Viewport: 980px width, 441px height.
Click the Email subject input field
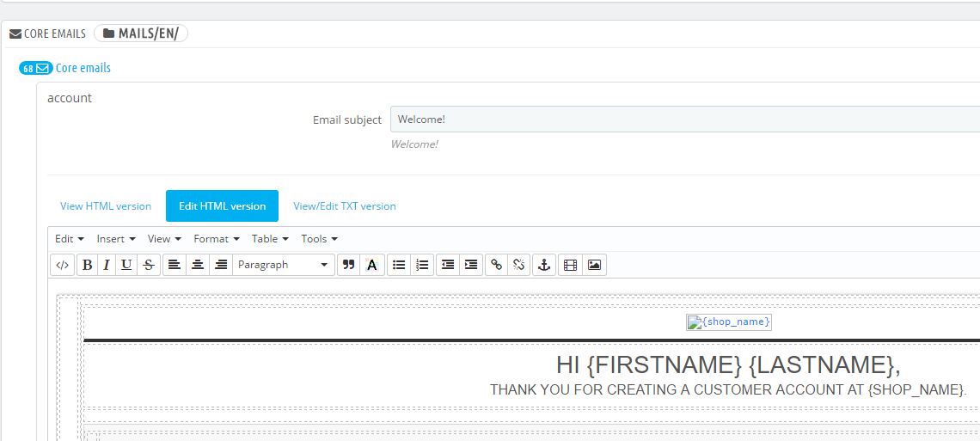[685, 119]
